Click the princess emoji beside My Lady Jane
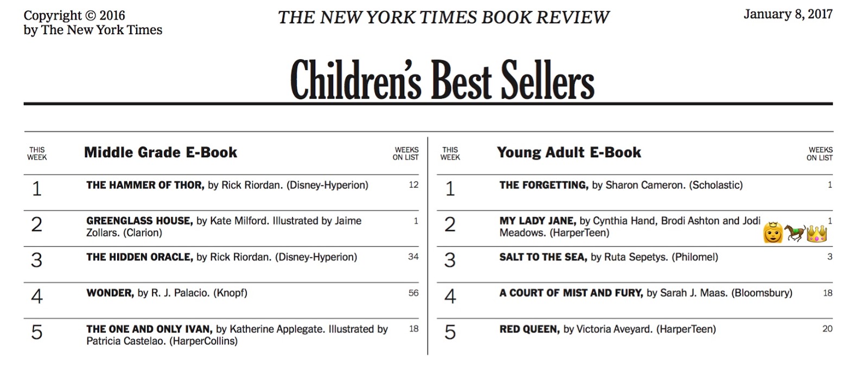The width and height of the screenshot is (868, 392). (773, 232)
